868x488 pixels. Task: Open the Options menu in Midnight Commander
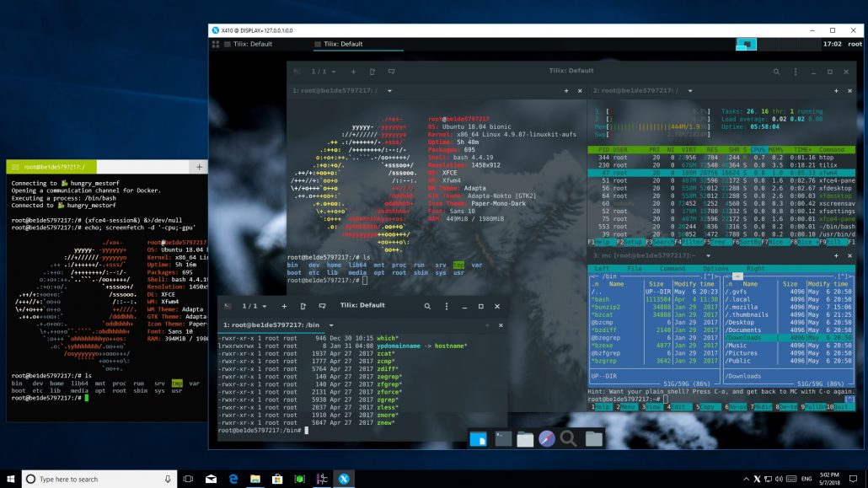click(x=715, y=269)
